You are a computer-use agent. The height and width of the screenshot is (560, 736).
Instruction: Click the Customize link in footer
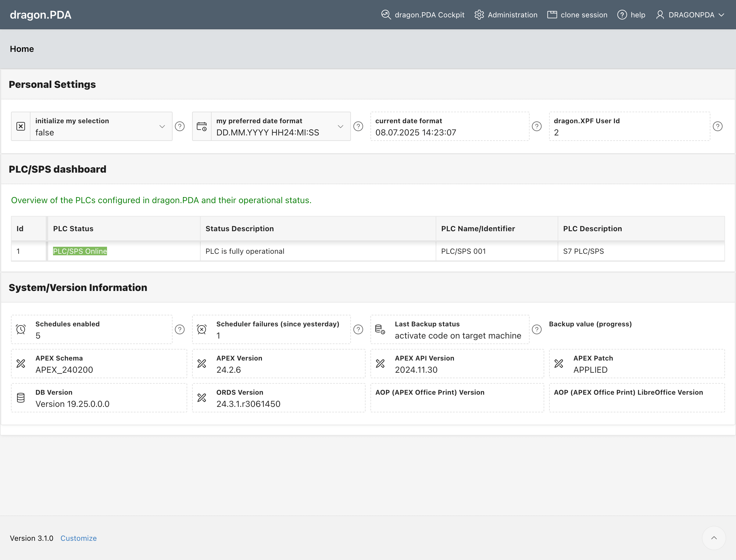point(78,538)
